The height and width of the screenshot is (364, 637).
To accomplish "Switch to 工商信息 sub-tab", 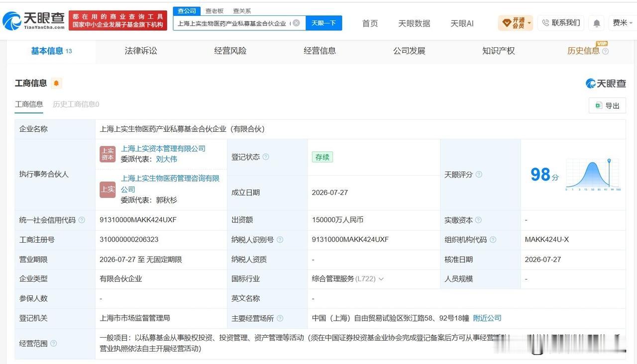I will click(29, 104).
